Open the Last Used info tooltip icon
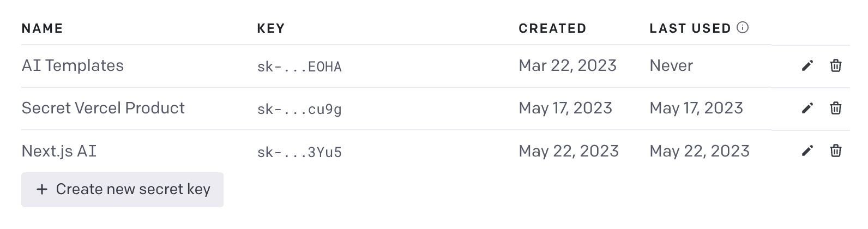 click(743, 28)
